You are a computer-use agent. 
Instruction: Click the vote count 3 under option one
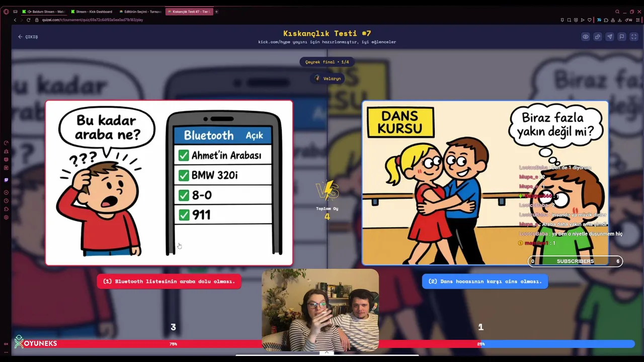point(173,327)
